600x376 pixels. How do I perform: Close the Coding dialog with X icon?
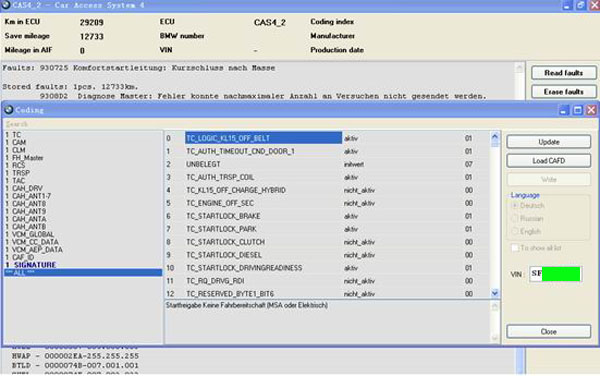[x=591, y=110]
